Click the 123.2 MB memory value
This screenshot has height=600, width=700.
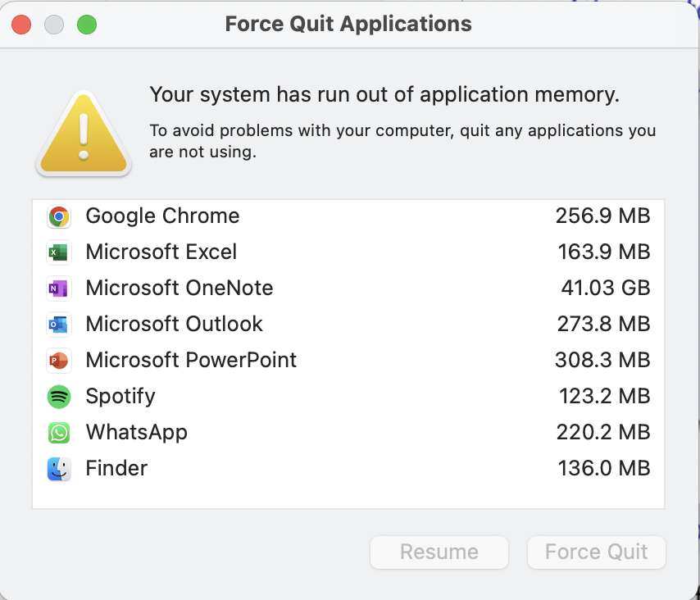click(x=604, y=397)
